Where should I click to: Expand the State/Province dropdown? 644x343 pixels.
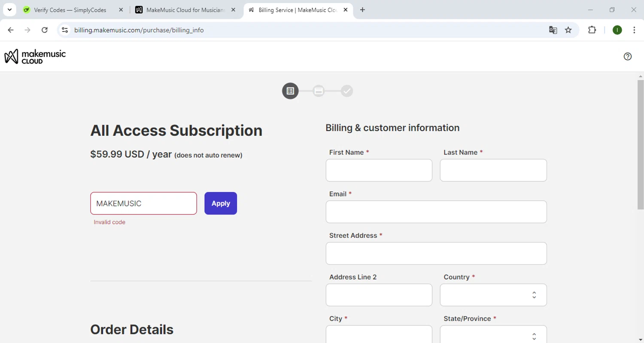point(493,336)
